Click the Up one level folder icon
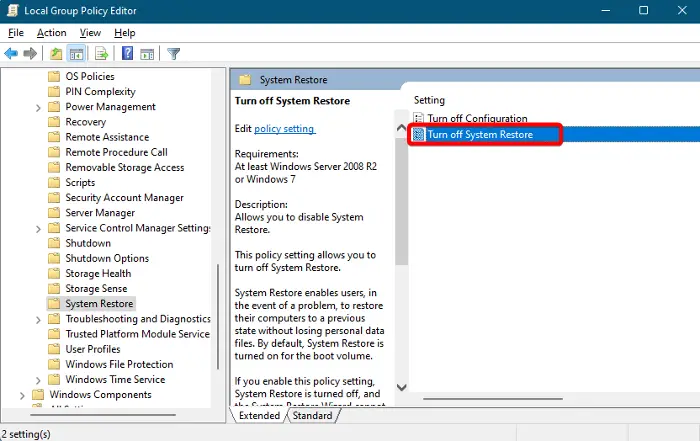The height and width of the screenshot is (441, 700). (x=56, y=54)
